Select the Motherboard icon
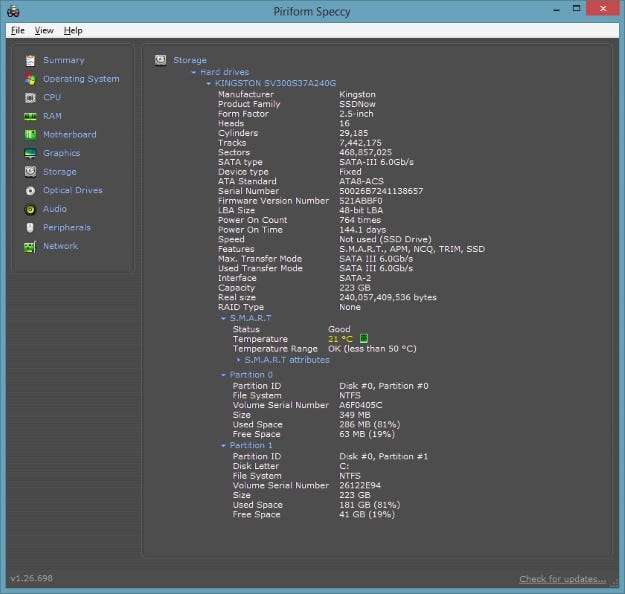The height and width of the screenshot is (594, 625). coord(30,134)
